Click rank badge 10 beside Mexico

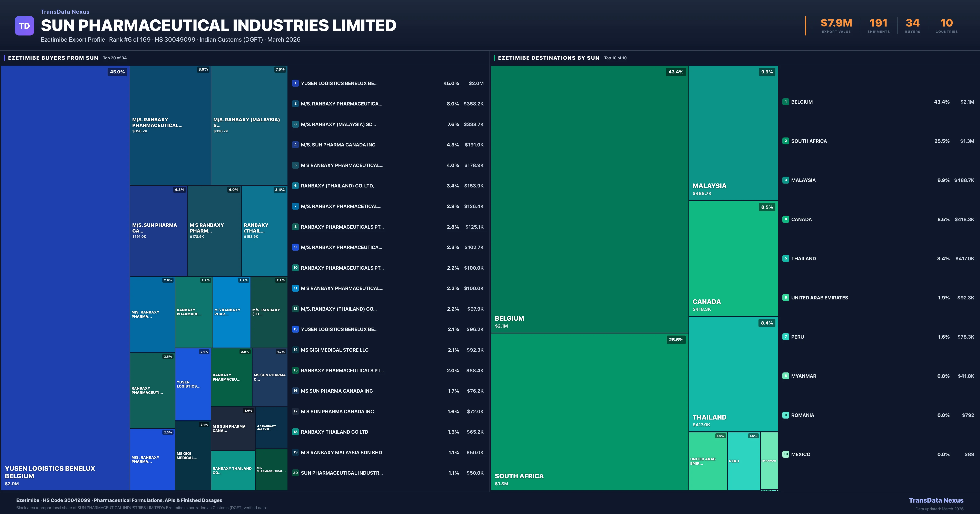coord(786,454)
